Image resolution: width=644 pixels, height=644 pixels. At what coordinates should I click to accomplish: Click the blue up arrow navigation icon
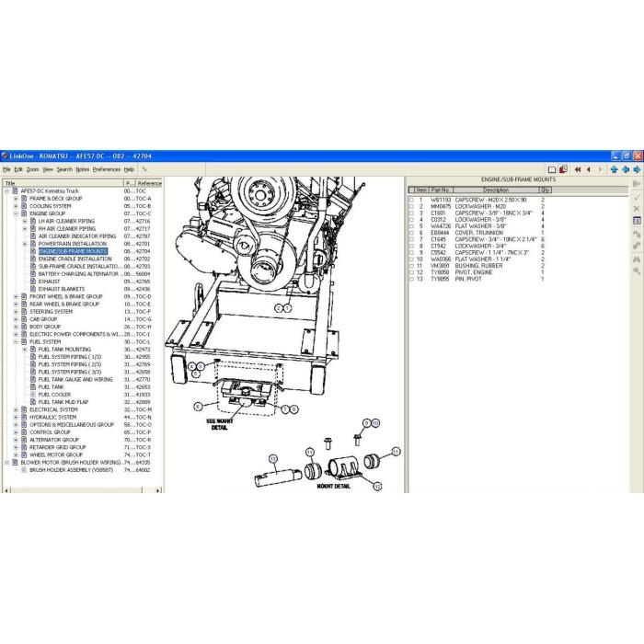pos(614,169)
